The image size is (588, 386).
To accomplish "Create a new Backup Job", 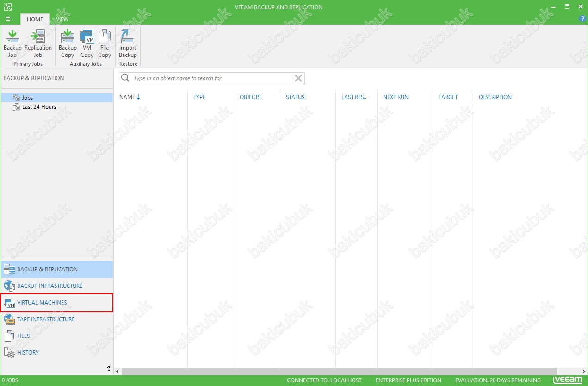I will click(12, 44).
